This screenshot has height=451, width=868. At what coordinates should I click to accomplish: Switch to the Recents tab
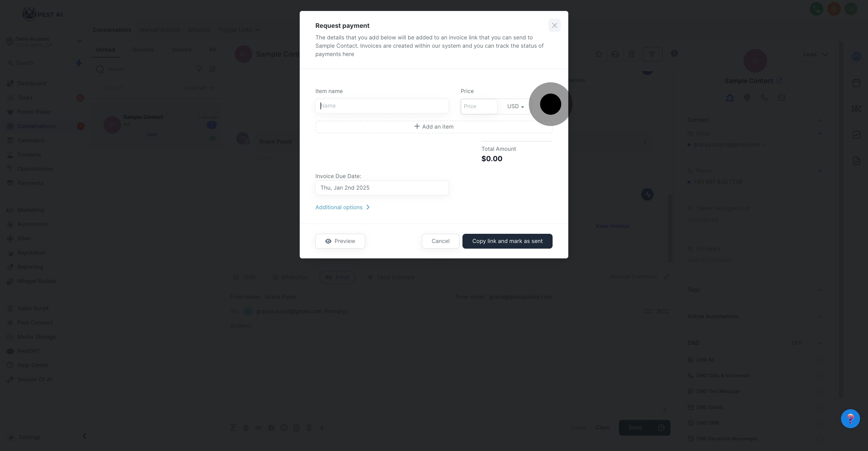coord(143,50)
